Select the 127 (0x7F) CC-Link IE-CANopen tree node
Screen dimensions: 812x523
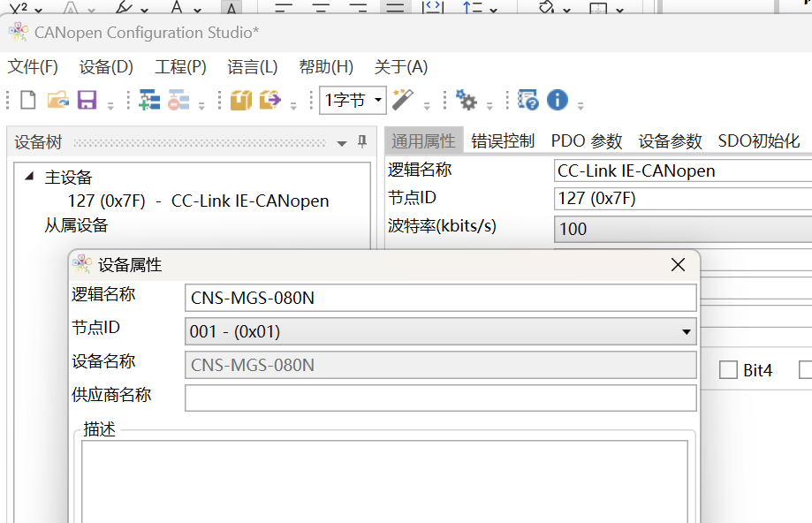[198, 201]
